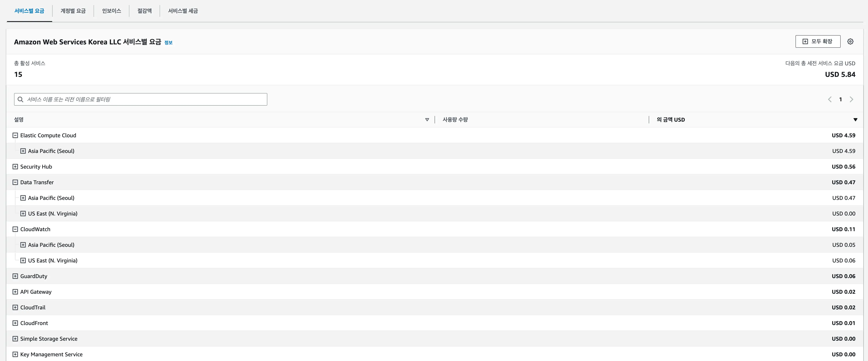
Task: Expand CloudWatch US East (N. Virginia) region
Action: (23, 260)
